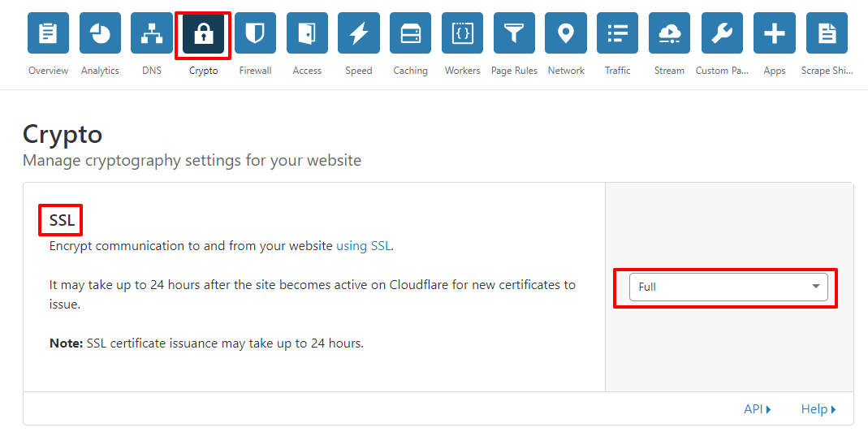Follow the 'using SSL' link

tap(364, 246)
